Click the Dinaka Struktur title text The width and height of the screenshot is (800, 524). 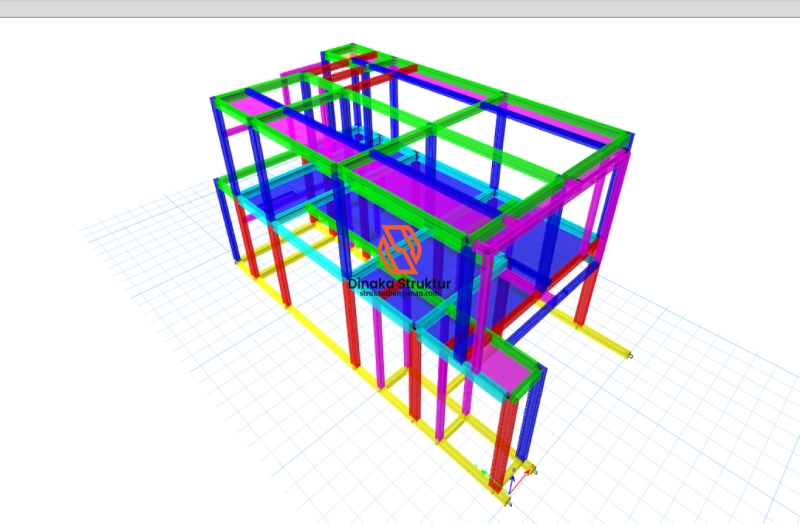(400, 284)
